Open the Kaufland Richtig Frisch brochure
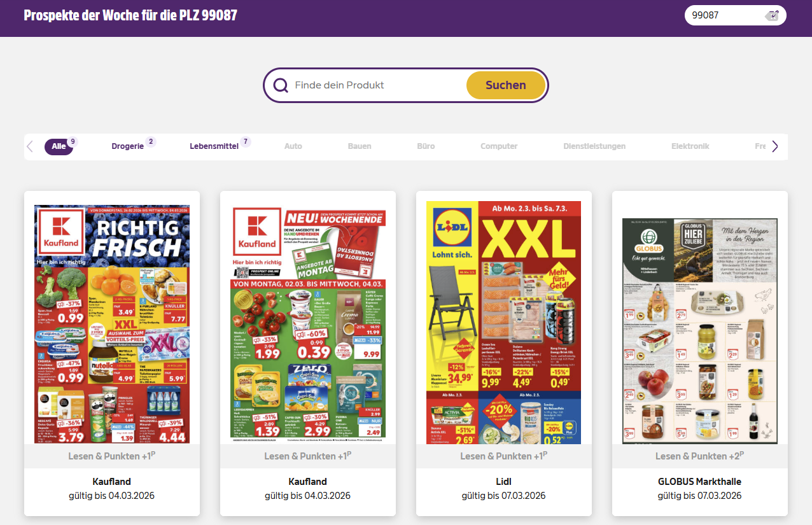Screen dimensions: 812x525 point(112,324)
